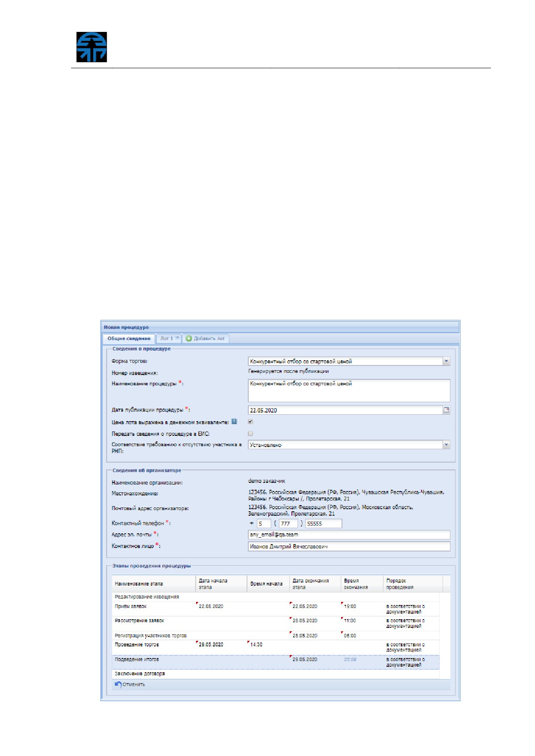
Task: Click end date '29.05.2020' of 'Подведение итогов'
Action: [x=304, y=659]
